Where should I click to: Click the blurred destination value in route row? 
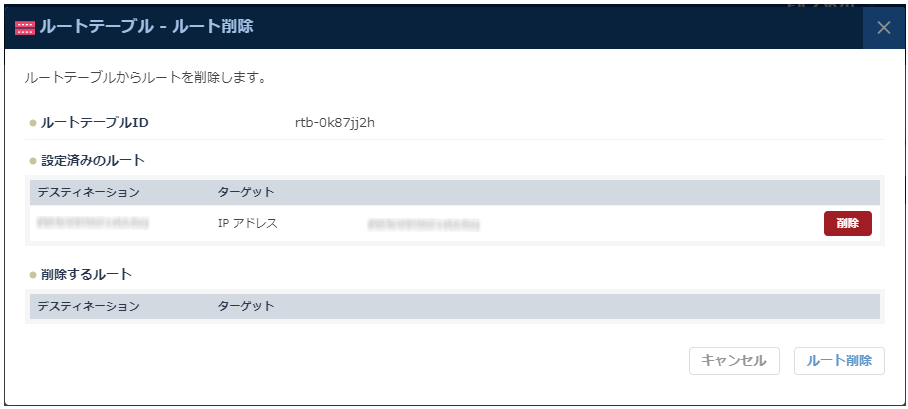(92, 223)
